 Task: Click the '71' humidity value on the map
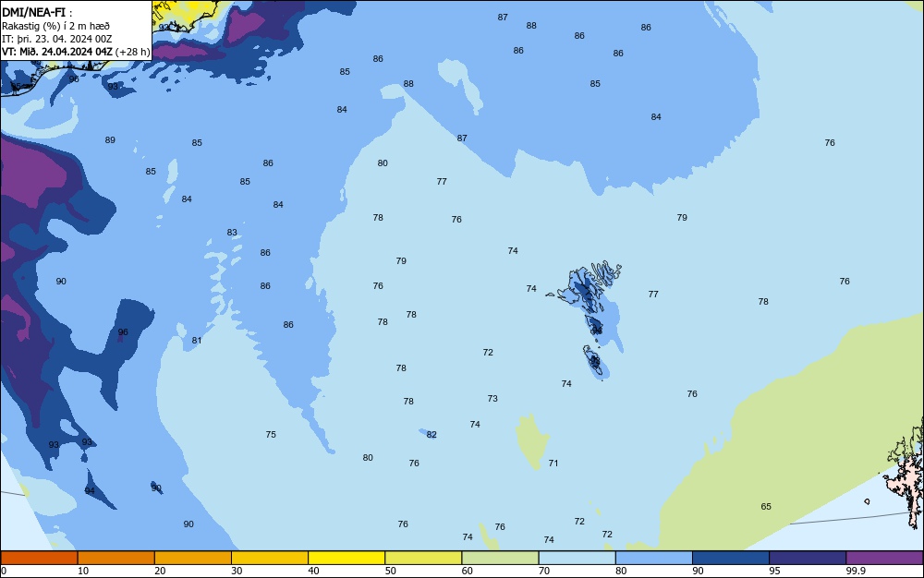click(x=553, y=464)
